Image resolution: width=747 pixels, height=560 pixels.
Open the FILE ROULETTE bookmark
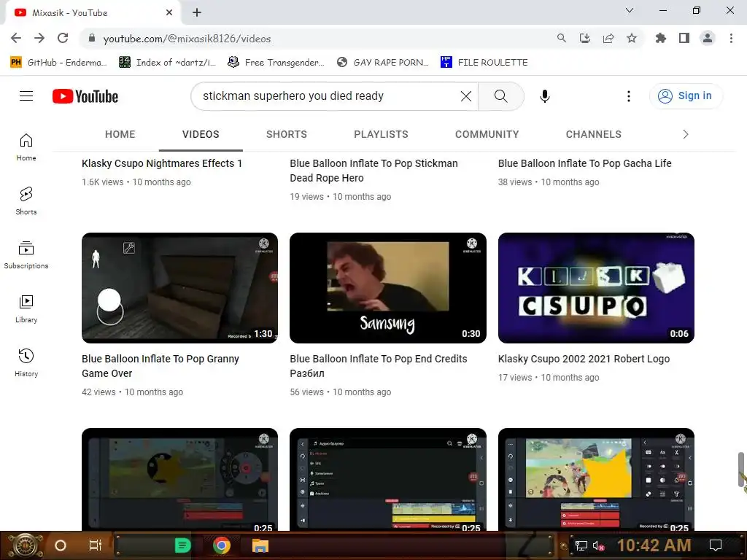coord(484,63)
